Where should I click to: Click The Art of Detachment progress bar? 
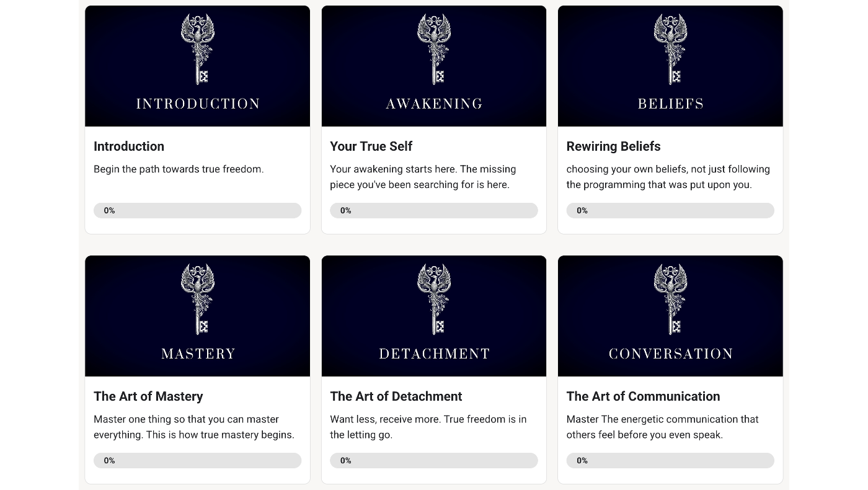434,460
